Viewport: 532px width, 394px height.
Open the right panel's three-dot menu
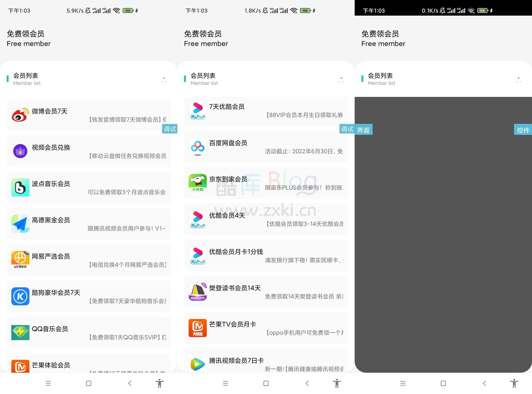coord(519,80)
